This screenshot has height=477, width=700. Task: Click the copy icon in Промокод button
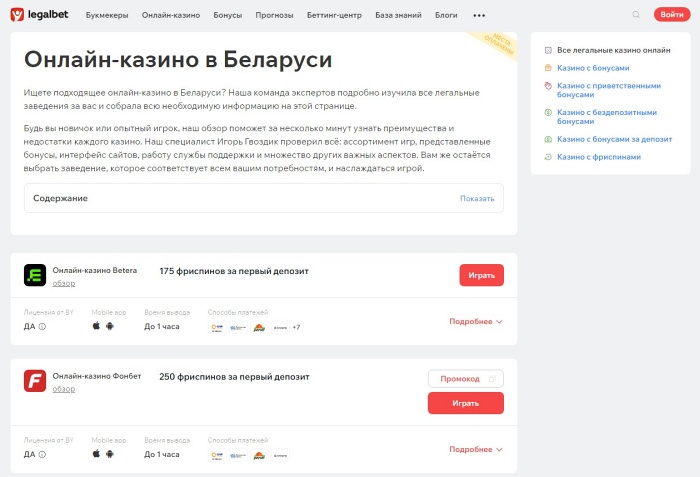pyautogui.click(x=491, y=379)
